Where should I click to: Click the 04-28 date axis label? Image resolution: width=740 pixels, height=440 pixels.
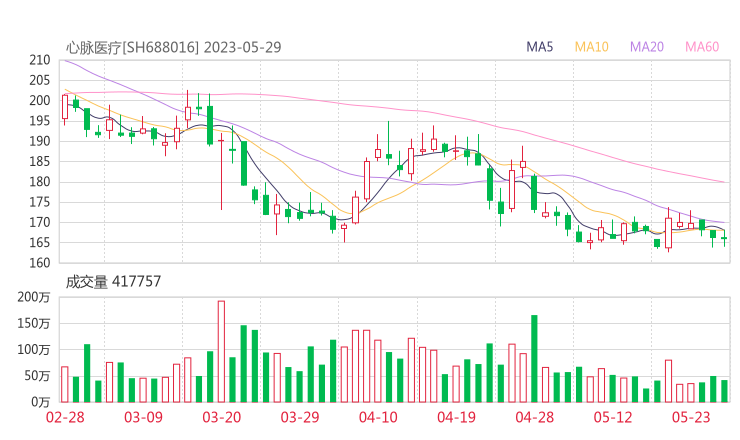pos(535,417)
